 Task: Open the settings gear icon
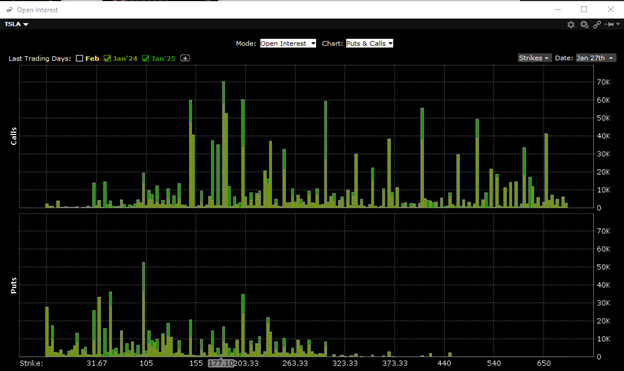point(571,25)
